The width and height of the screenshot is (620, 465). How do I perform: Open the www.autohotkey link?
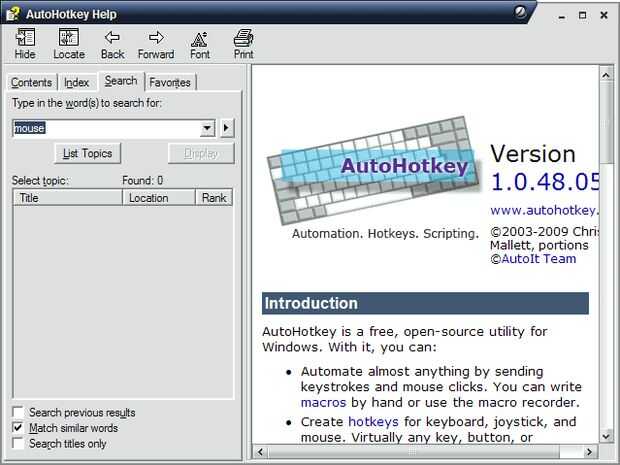coord(544,210)
